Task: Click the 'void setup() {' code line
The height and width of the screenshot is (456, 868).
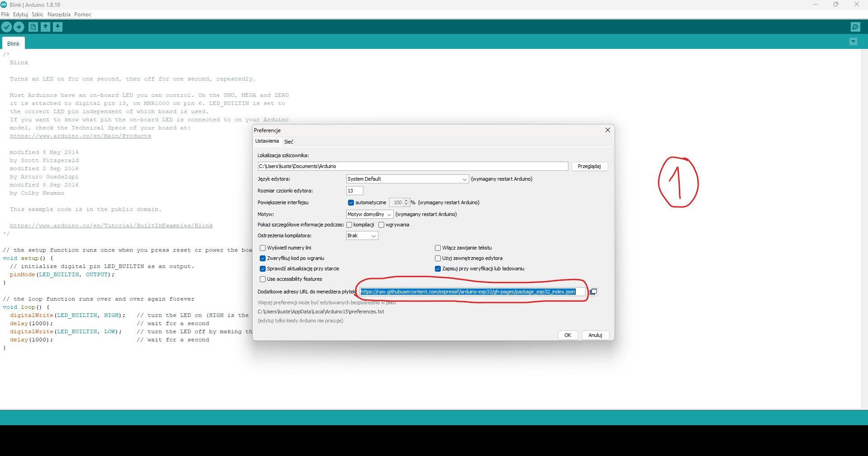Action: point(28,258)
